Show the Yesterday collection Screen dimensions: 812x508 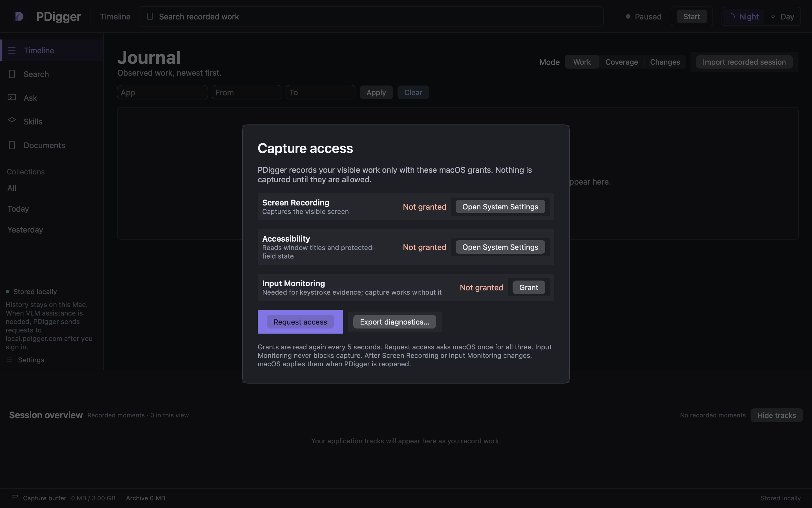point(25,229)
